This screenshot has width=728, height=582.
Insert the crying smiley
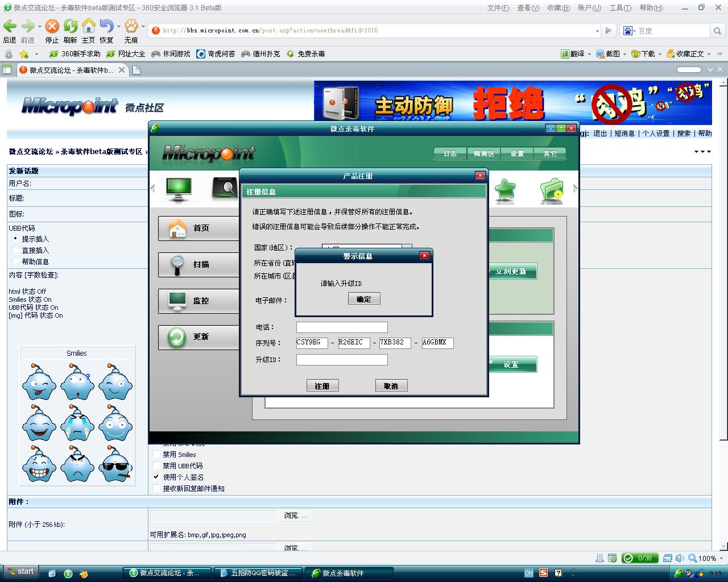click(77, 423)
